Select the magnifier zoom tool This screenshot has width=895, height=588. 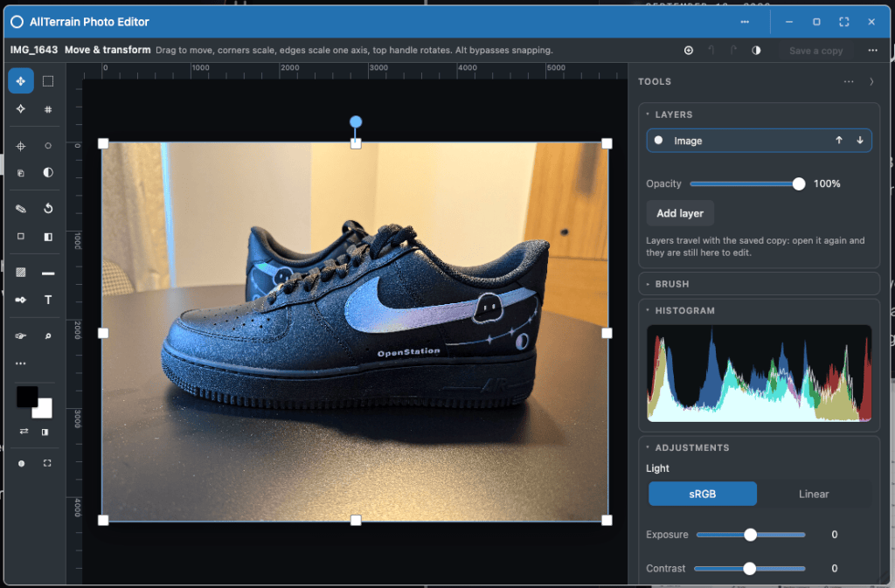pyautogui.click(x=48, y=336)
